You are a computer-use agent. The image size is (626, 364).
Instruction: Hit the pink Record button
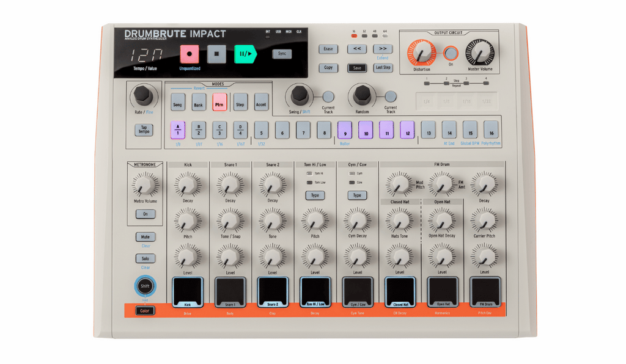190,54
